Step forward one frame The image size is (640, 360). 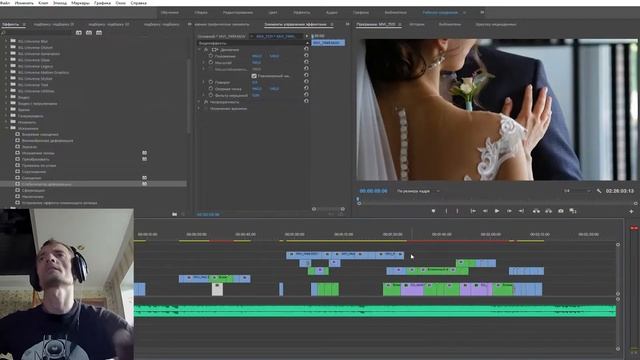[509, 211]
